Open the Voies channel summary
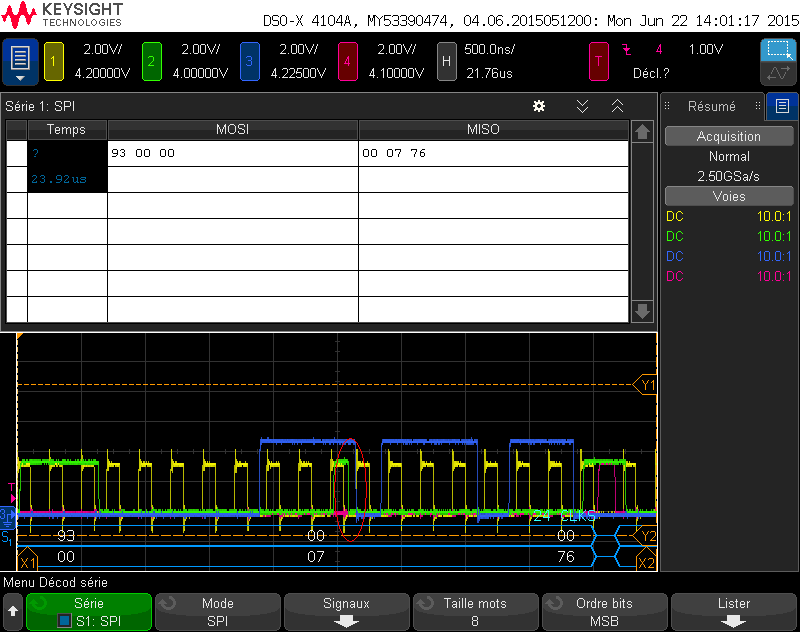Screen dimensions: 800x632 coord(728,195)
